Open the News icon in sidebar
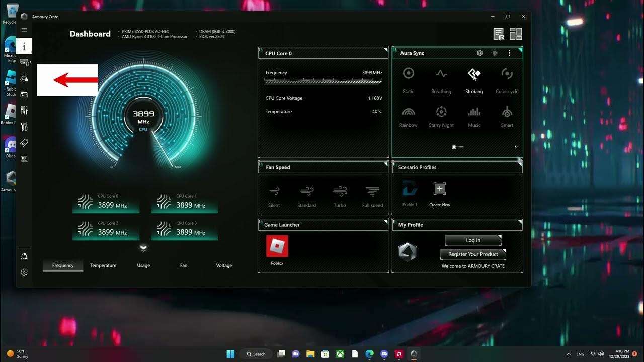The height and width of the screenshot is (362, 644). pos(24,158)
